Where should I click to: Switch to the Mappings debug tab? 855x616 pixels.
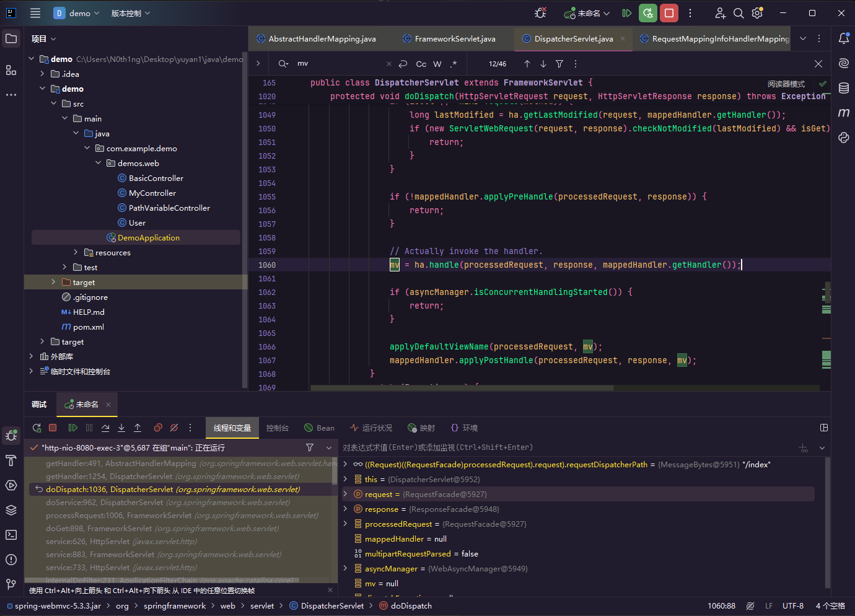421,428
